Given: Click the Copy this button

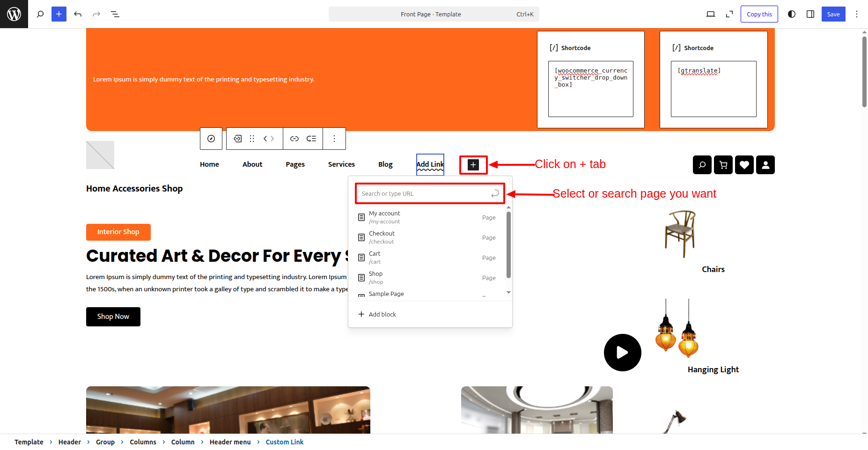Looking at the screenshot, I should (x=759, y=14).
